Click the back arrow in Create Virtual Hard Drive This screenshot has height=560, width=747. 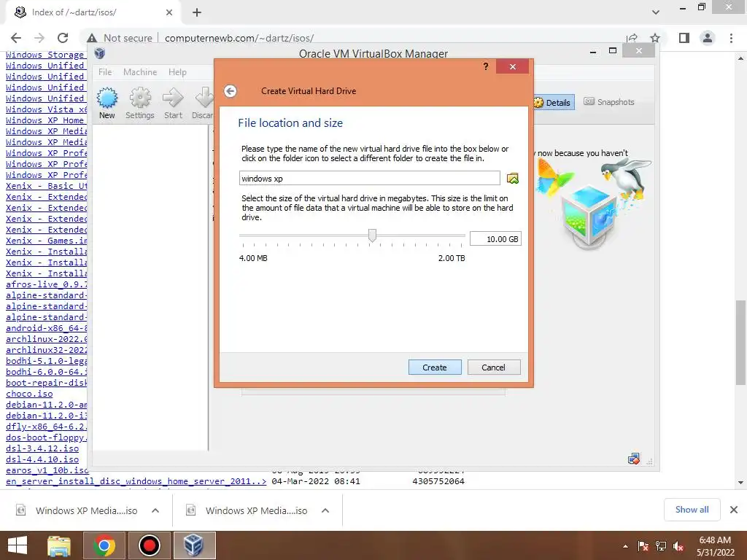(x=231, y=91)
